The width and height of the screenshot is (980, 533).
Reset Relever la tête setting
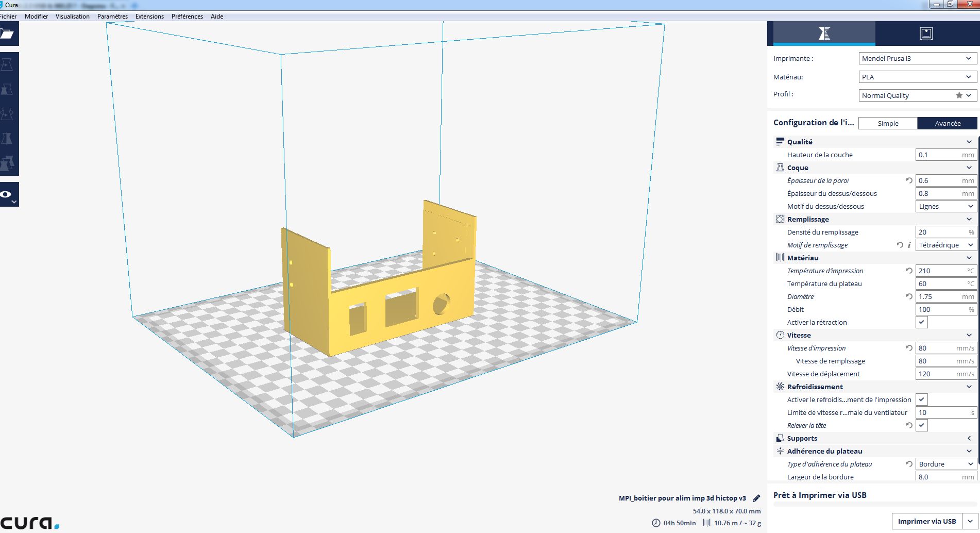tap(909, 425)
